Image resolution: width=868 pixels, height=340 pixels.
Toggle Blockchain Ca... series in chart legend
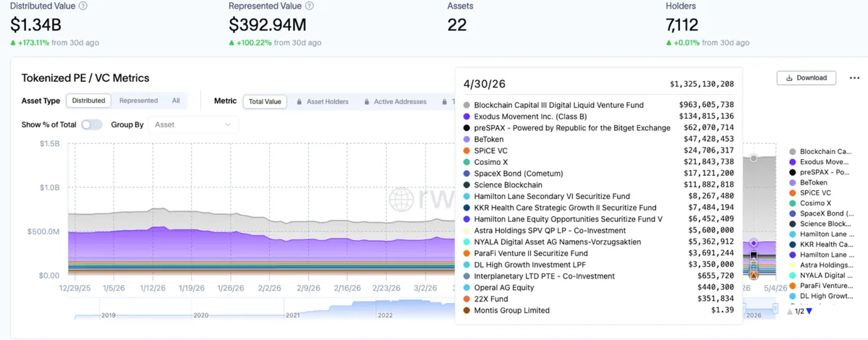point(820,152)
